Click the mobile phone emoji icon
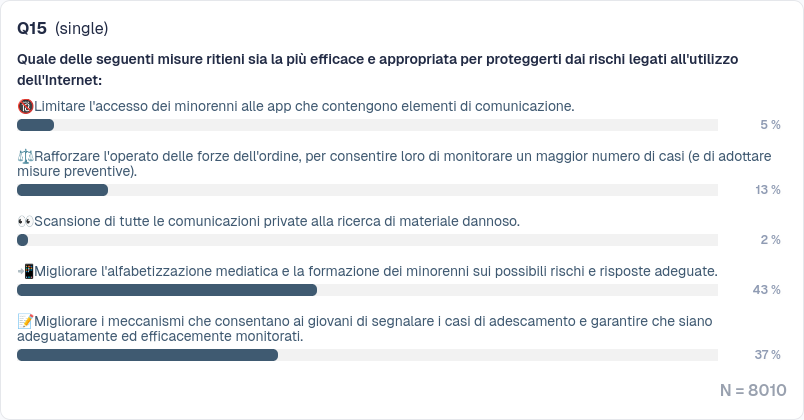The height and width of the screenshot is (420, 804). click(x=26, y=271)
